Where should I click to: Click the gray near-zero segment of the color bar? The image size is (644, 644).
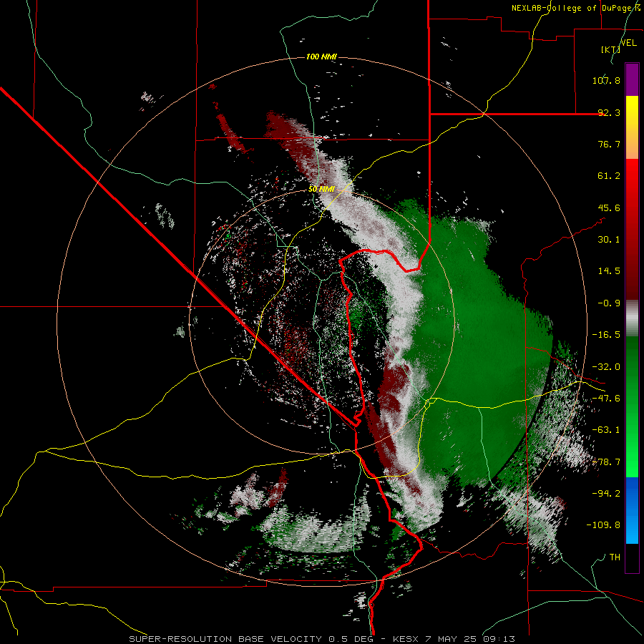[x=632, y=318]
